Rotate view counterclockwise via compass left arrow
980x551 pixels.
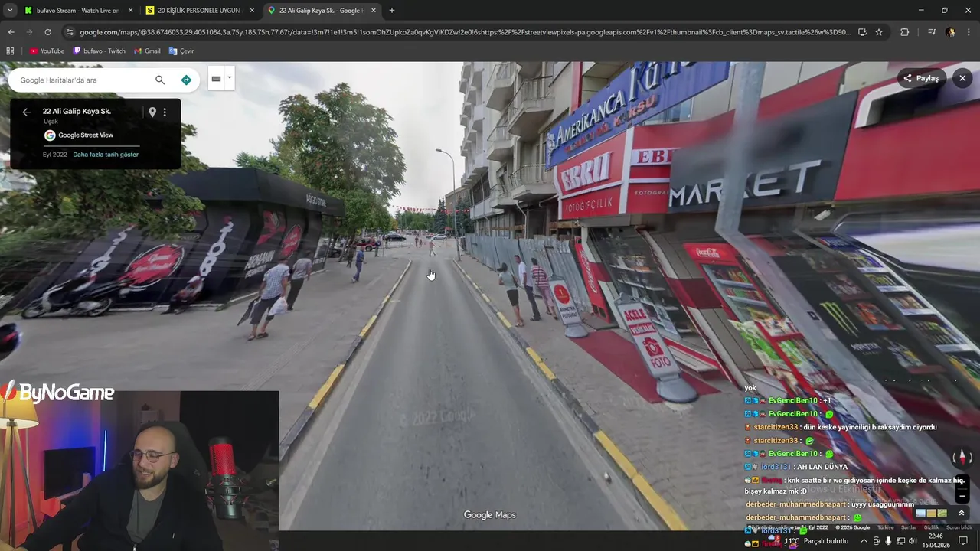pos(954,458)
